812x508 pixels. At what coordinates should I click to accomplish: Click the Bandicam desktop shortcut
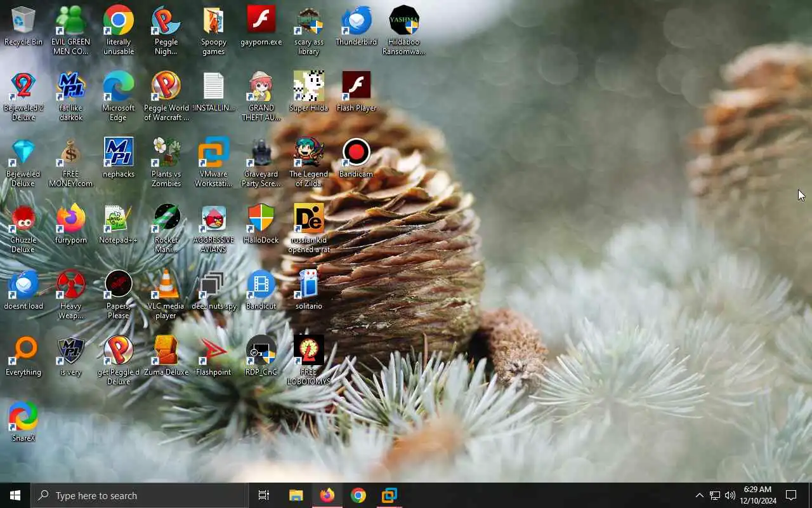pos(357,159)
